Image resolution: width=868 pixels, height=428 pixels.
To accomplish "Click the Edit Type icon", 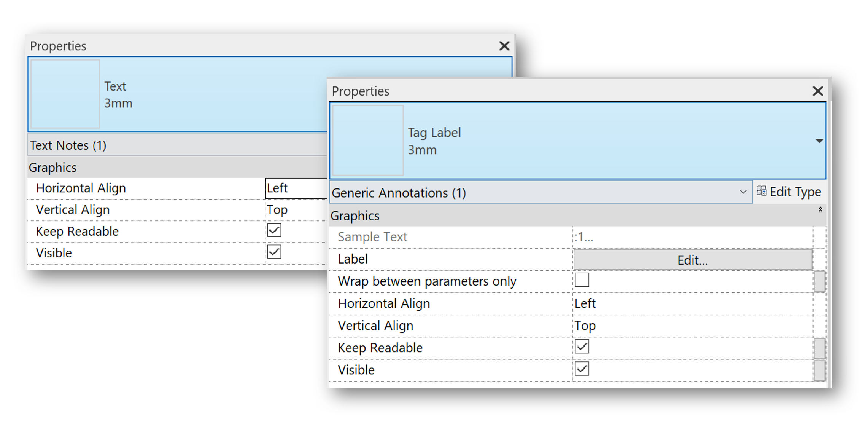I will [761, 191].
